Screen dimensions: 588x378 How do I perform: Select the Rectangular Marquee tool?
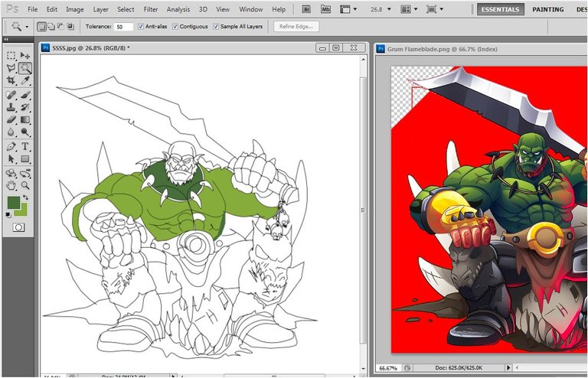coord(11,55)
